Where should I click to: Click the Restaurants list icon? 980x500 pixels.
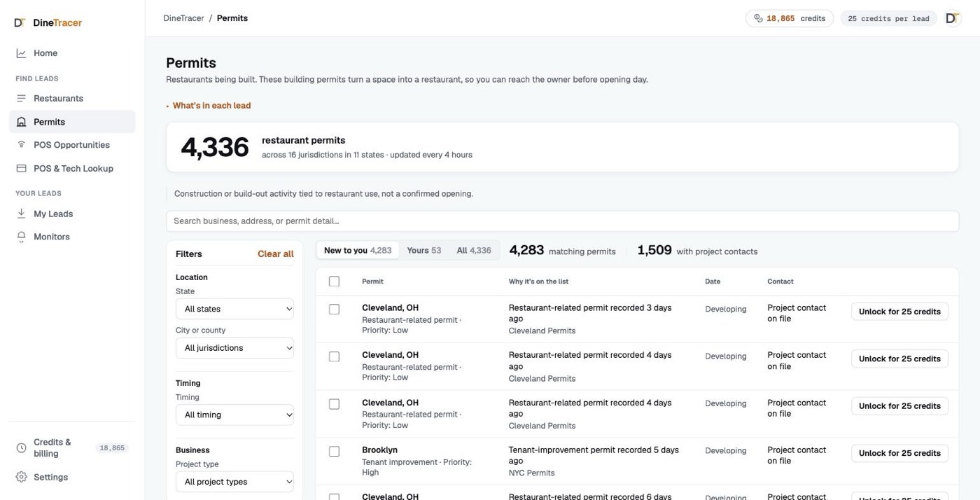coord(21,99)
